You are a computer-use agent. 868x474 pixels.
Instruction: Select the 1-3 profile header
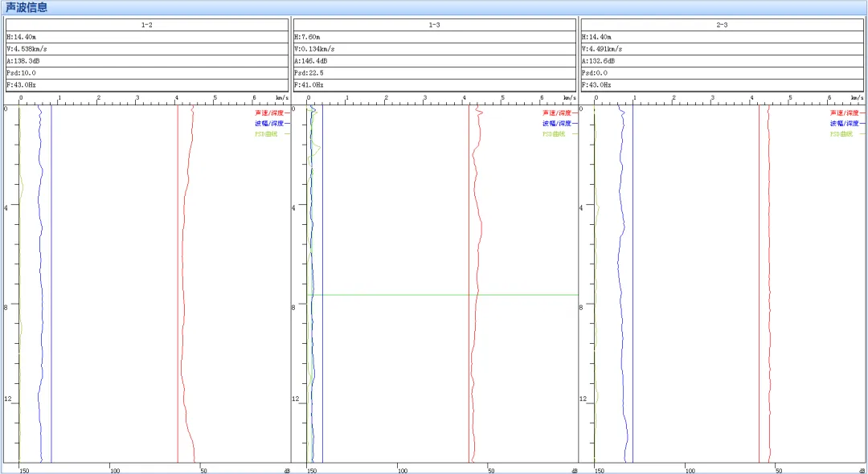point(434,25)
